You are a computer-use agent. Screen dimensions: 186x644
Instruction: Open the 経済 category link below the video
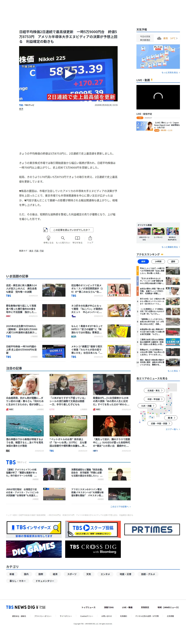[x=21, y=109]
